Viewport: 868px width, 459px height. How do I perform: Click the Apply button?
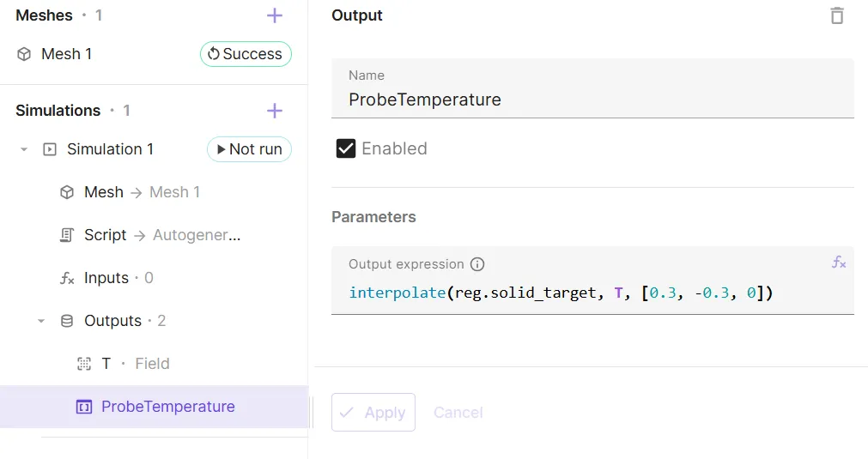373,413
